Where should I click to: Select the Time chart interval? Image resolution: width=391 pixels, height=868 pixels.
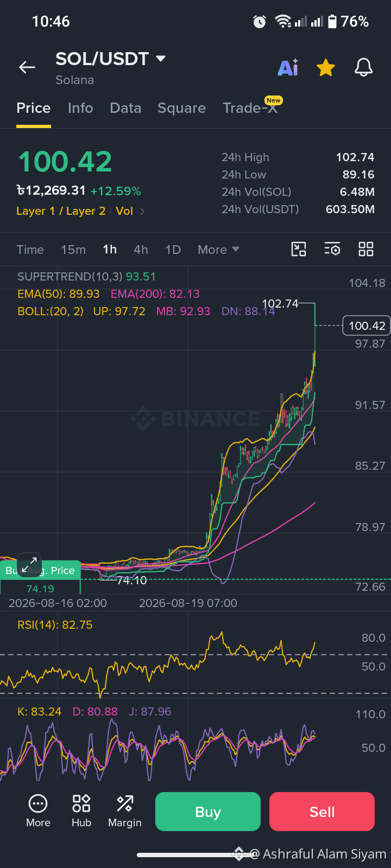point(30,250)
